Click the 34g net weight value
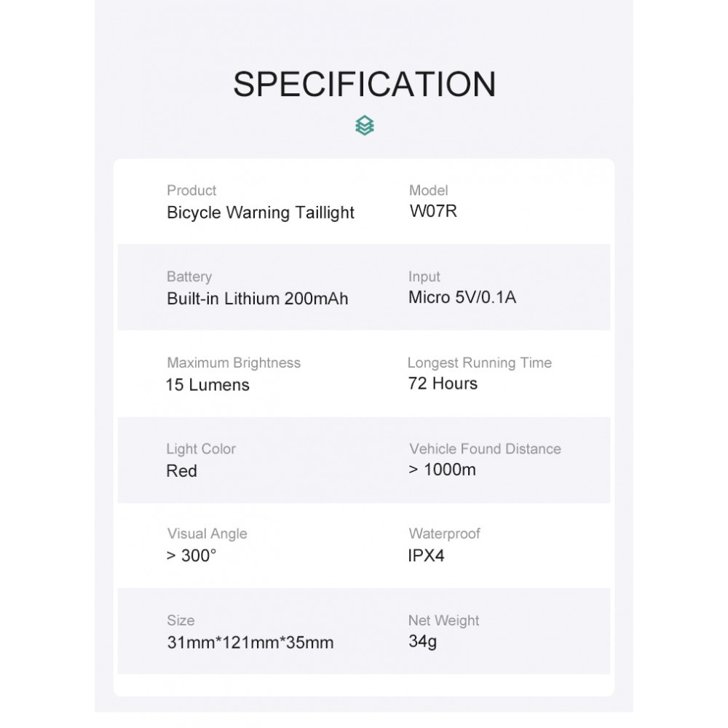The image size is (728, 728). (x=422, y=641)
